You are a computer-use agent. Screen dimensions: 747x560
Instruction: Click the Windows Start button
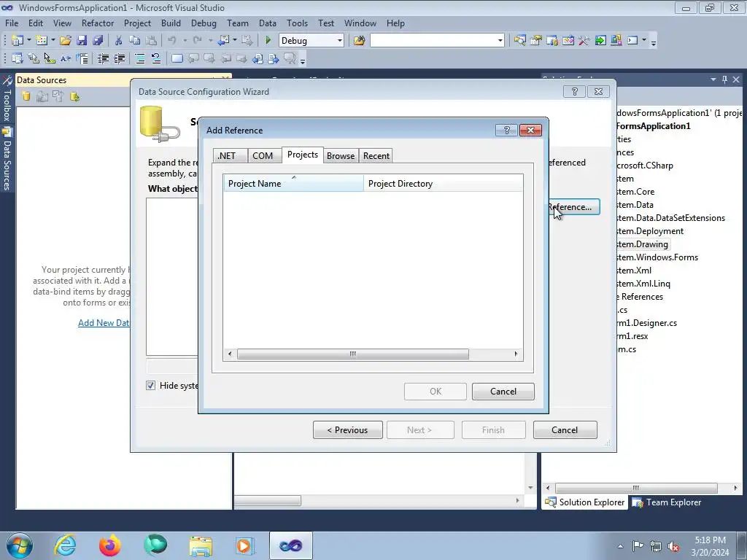coord(20,545)
